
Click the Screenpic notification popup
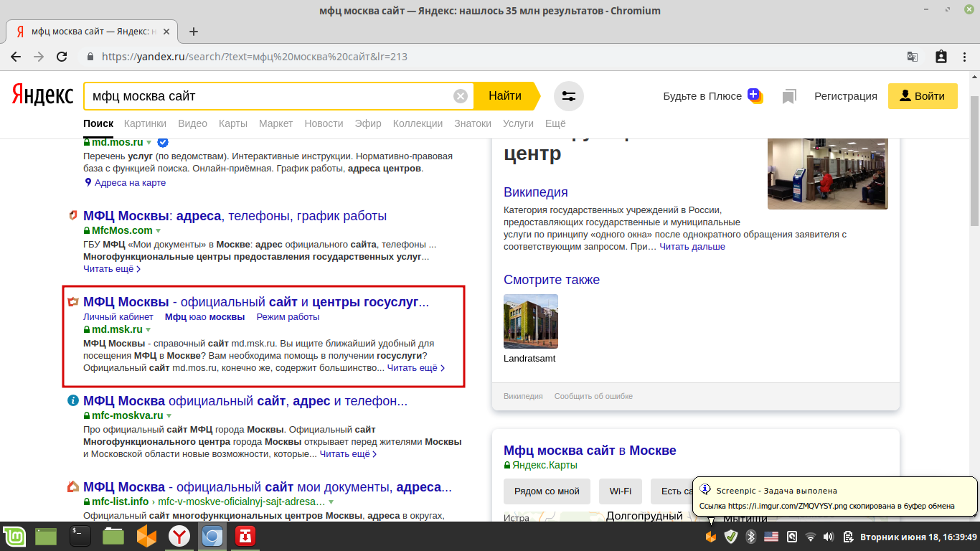tap(834, 498)
